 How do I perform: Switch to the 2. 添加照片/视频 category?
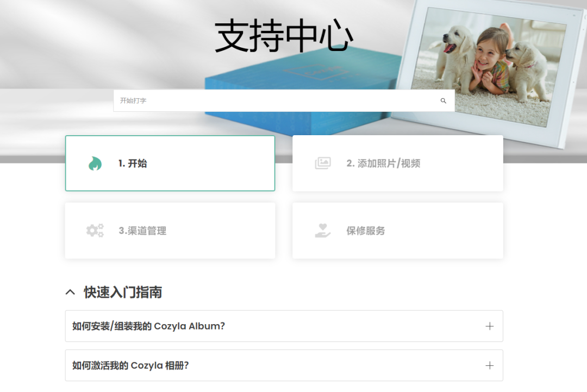pyautogui.click(x=397, y=163)
